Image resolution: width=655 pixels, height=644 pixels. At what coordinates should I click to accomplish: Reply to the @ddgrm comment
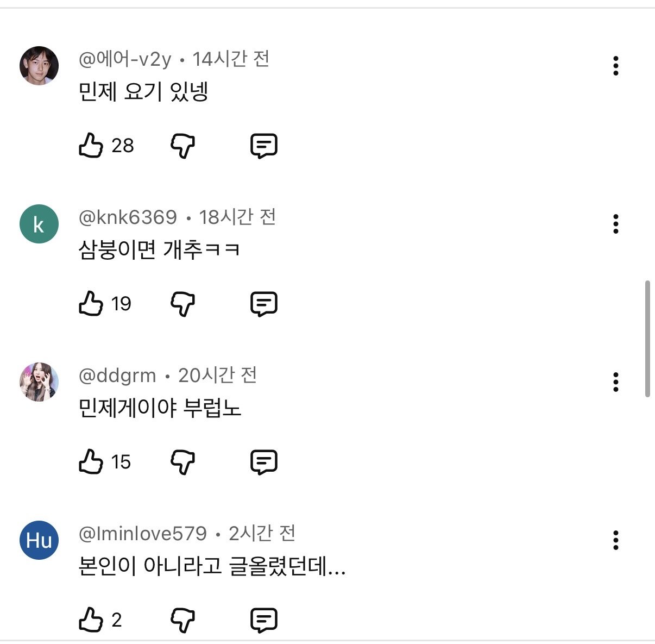[264, 462]
